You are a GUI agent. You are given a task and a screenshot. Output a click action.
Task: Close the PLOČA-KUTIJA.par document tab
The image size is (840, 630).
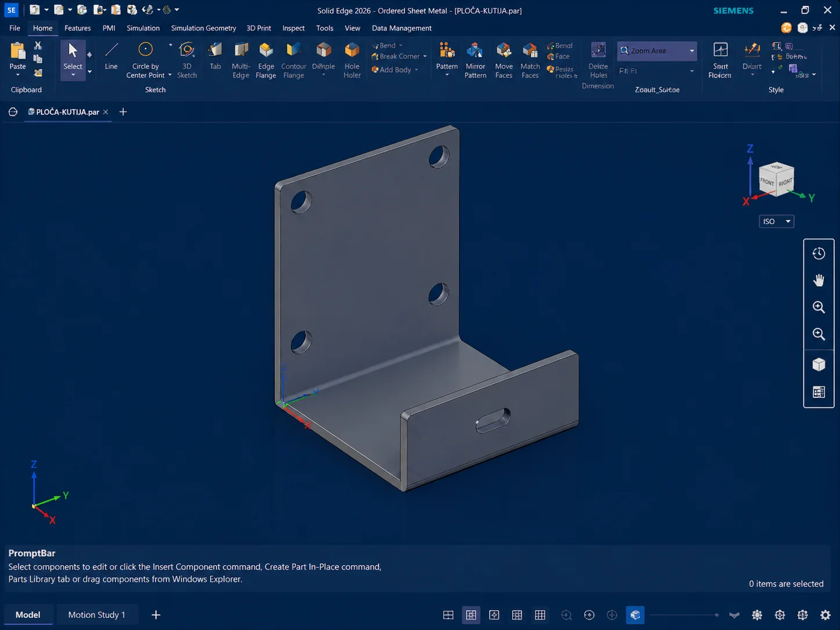coord(106,112)
